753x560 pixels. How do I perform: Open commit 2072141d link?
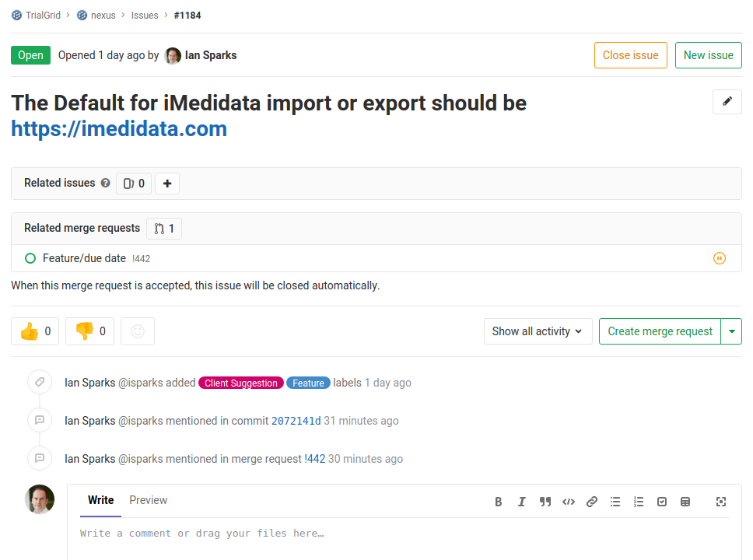click(296, 422)
